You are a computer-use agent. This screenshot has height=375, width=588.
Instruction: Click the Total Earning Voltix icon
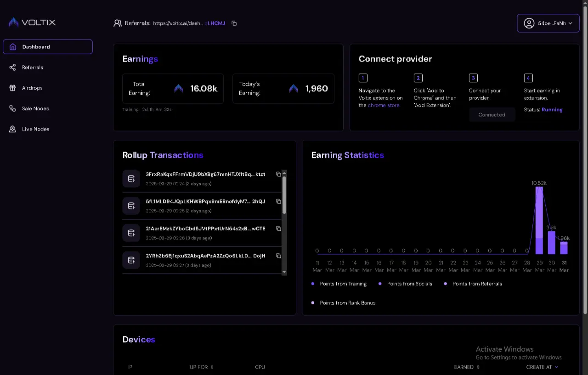click(179, 89)
